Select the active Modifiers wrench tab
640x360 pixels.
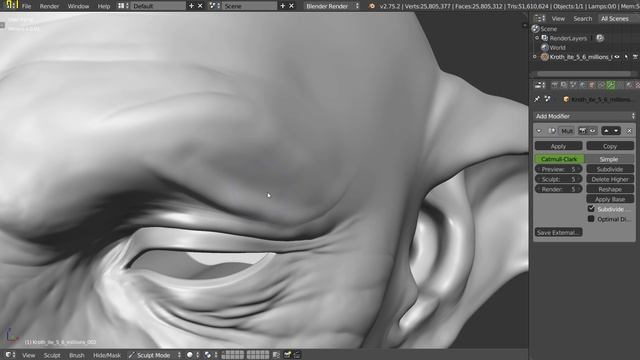pos(611,85)
